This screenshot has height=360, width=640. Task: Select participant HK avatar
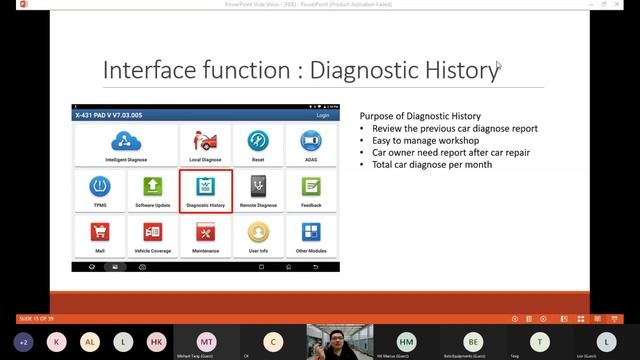pyautogui.click(x=156, y=342)
